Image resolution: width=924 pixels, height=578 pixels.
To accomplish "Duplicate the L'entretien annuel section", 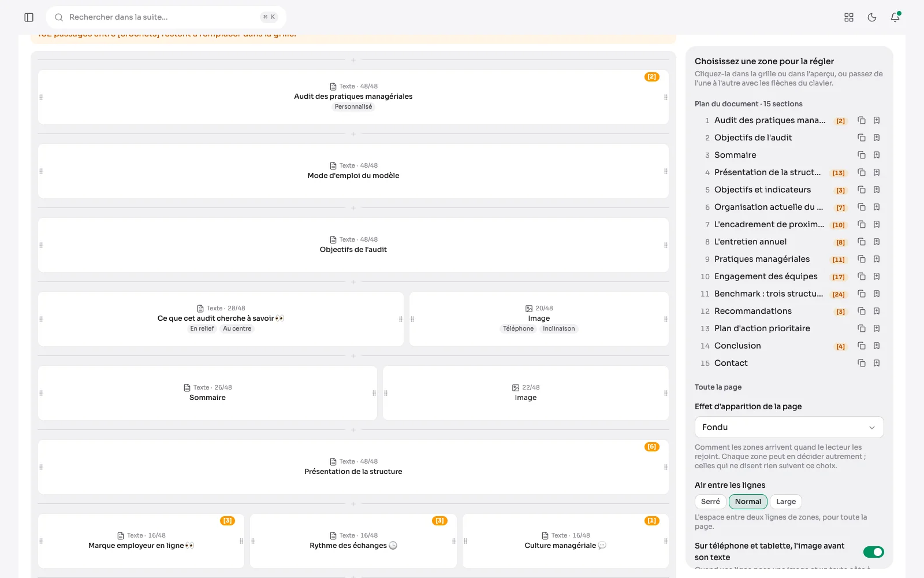I will [862, 242].
